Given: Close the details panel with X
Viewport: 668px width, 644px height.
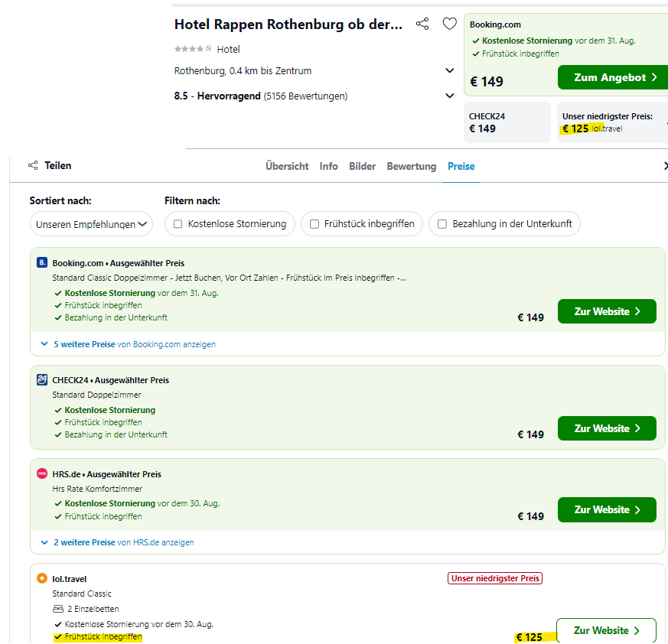Looking at the screenshot, I should pos(664,166).
